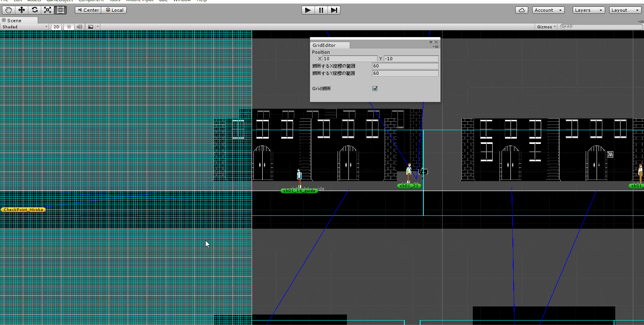Click the Position Y field
This screenshot has height=325, width=644.
411,59
